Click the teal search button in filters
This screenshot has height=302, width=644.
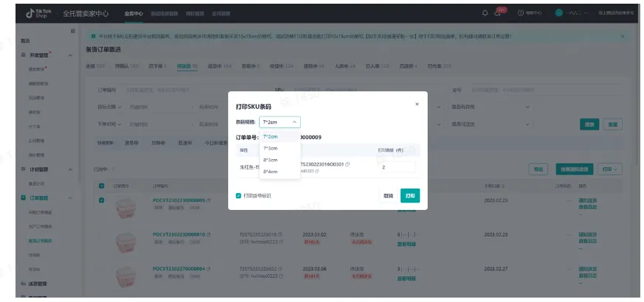589,124
